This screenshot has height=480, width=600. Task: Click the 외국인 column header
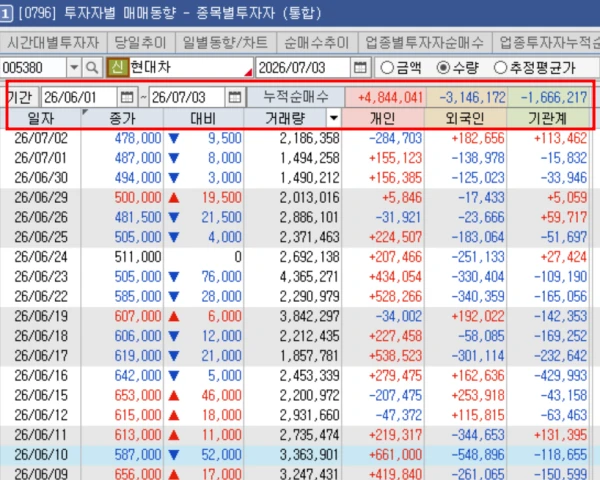(465, 118)
